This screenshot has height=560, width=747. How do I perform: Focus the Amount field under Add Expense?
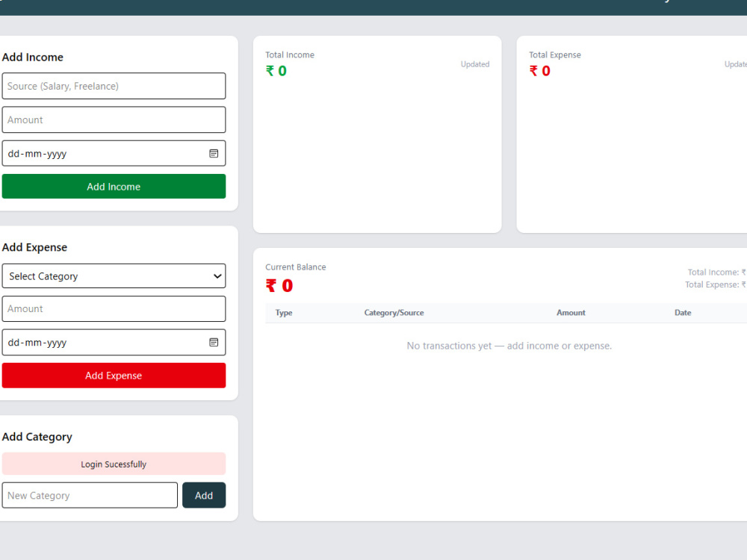point(114,308)
